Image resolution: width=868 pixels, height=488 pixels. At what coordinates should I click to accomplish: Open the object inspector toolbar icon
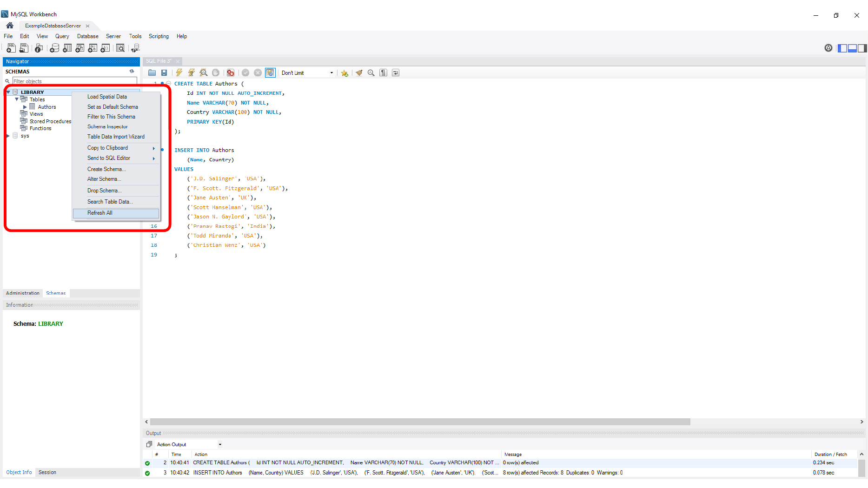[x=39, y=48]
